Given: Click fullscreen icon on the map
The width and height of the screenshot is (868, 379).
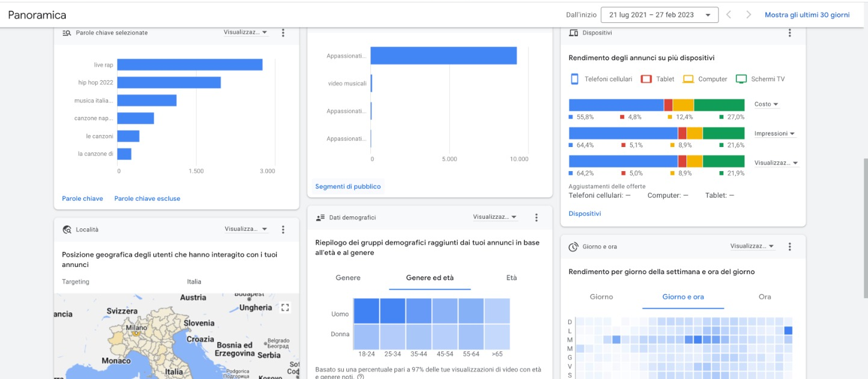Looking at the screenshot, I should [285, 308].
